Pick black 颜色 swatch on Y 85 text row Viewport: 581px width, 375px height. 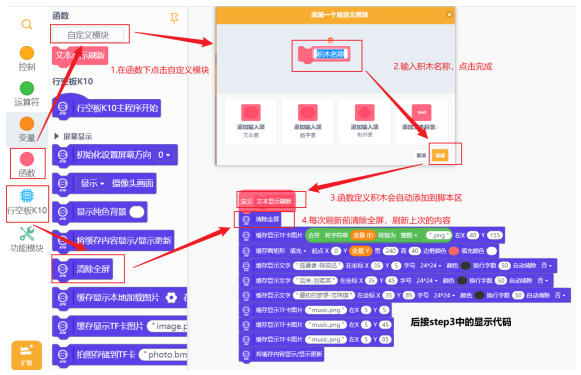pyautogui.click(x=479, y=295)
